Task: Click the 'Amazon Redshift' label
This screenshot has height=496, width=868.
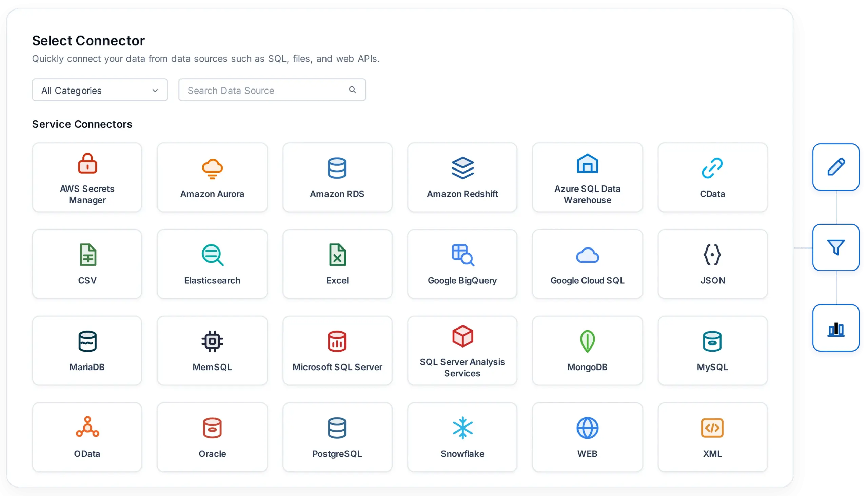Action: [462, 194]
